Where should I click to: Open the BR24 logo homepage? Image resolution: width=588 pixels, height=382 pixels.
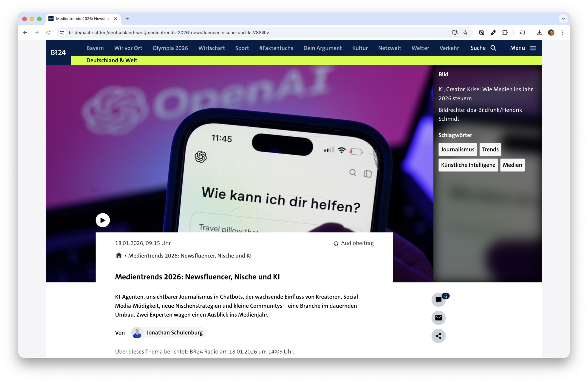click(58, 53)
